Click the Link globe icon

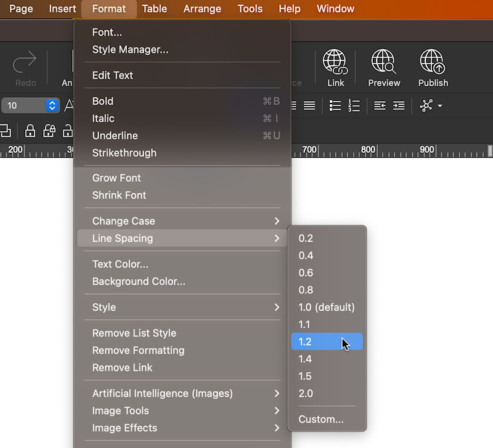click(x=335, y=62)
